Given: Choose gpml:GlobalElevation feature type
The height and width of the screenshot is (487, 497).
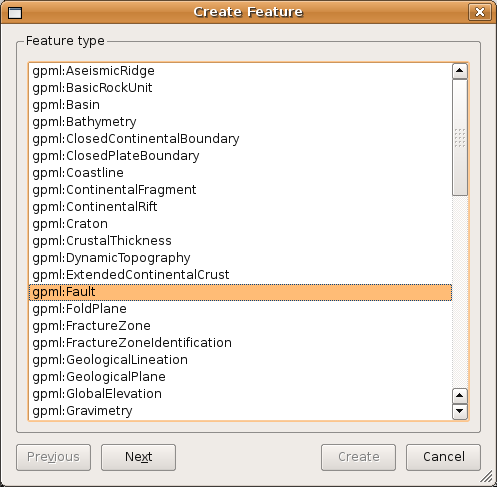Looking at the screenshot, I should click(x=240, y=394).
